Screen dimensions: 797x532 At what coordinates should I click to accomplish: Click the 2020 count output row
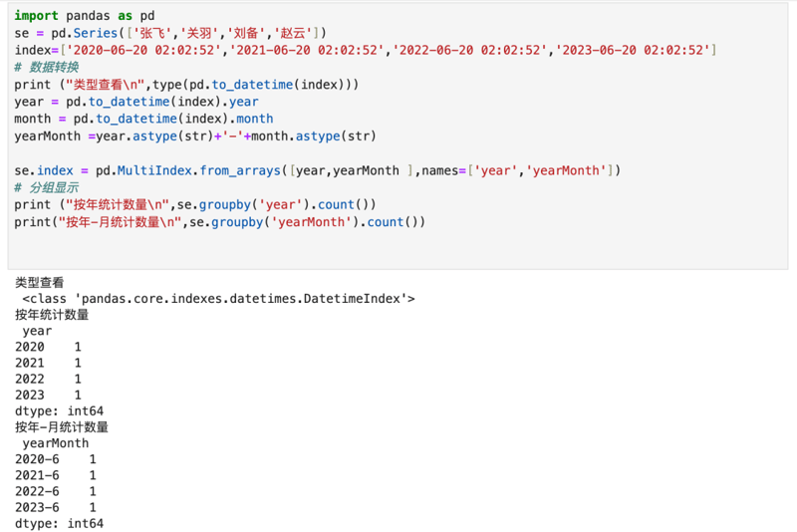[x=48, y=347]
